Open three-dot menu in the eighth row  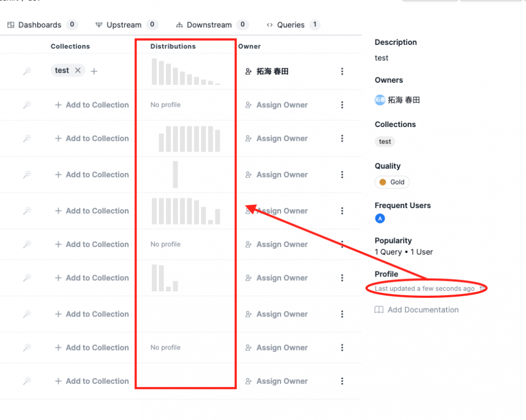coord(342,314)
